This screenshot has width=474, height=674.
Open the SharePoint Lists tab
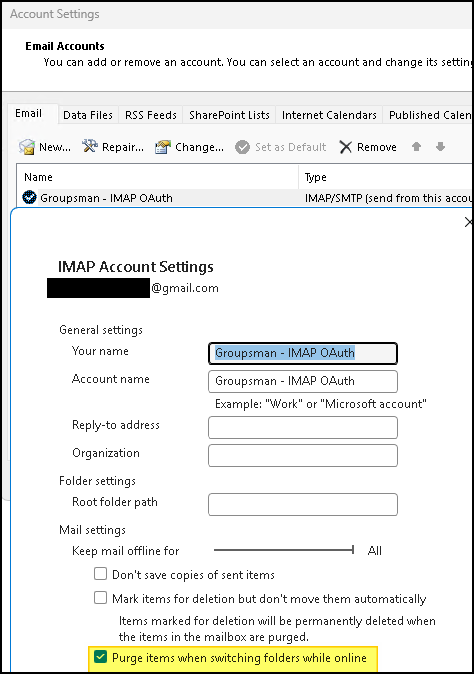(x=229, y=115)
